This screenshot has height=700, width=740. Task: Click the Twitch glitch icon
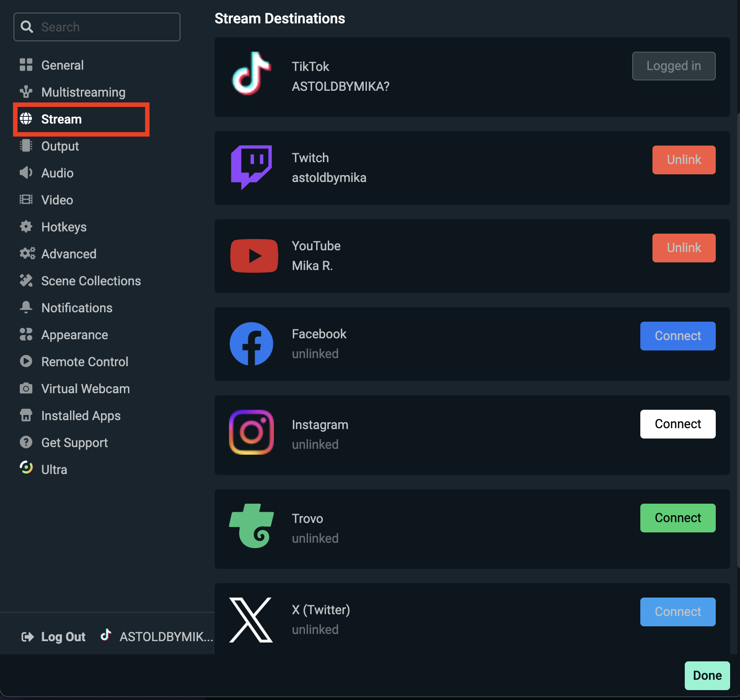(251, 167)
